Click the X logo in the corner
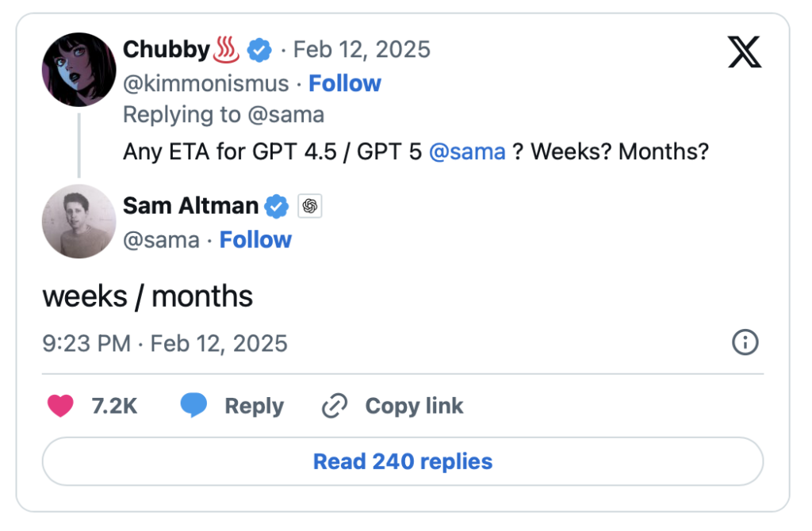The width and height of the screenshot is (812, 531). click(744, 52)
